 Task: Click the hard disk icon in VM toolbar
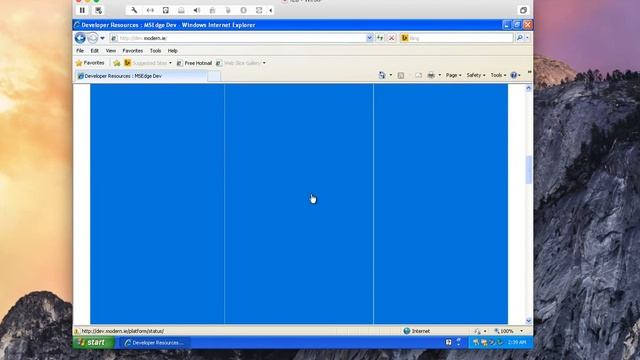click(165, 10)
